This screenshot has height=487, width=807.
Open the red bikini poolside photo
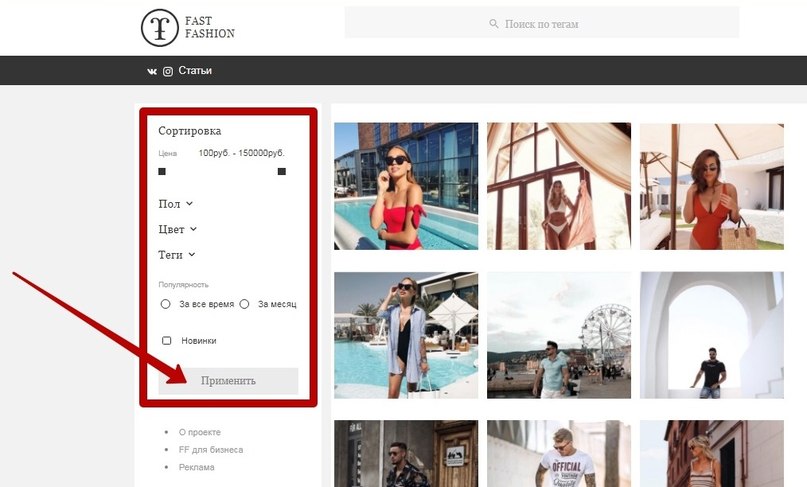point(406,186)
